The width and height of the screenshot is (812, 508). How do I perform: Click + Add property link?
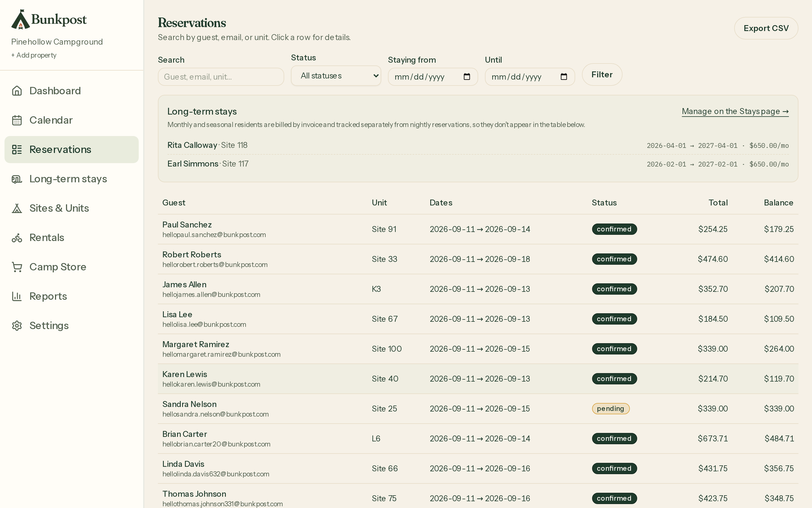point(34,55)
